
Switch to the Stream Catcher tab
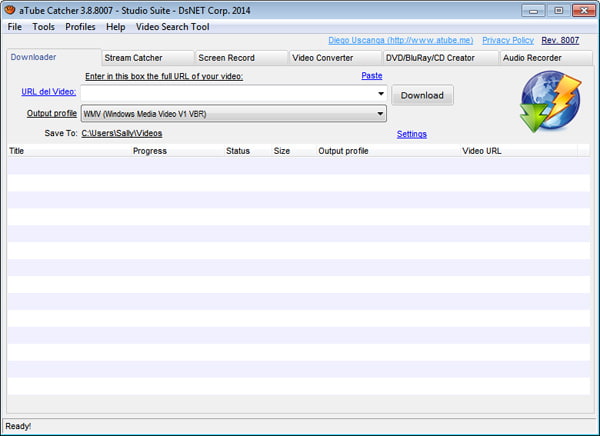click(x=148, y=58)
